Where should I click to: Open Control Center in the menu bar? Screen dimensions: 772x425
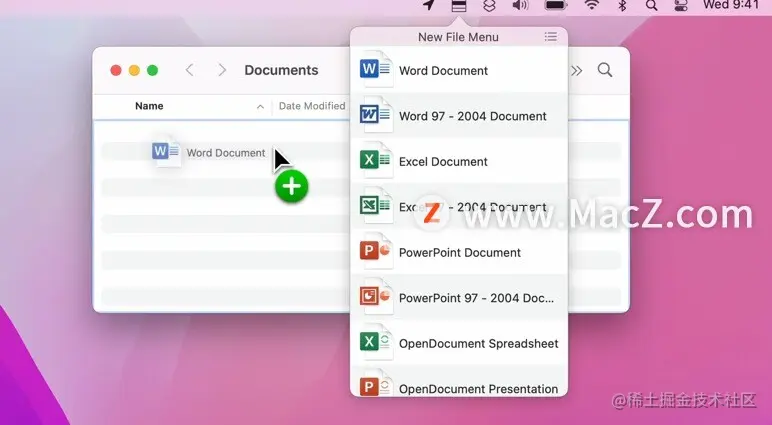pyautogui.click(x=681, y=5)
